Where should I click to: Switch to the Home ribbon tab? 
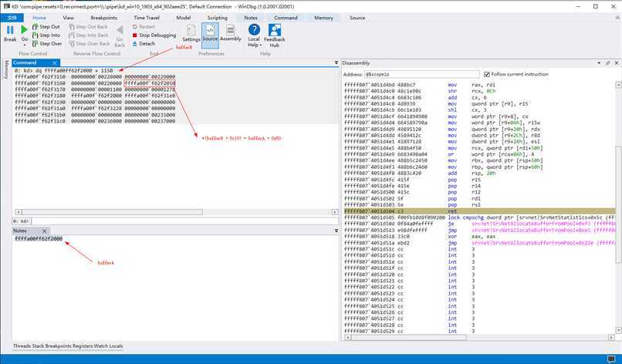click(39, 18)
